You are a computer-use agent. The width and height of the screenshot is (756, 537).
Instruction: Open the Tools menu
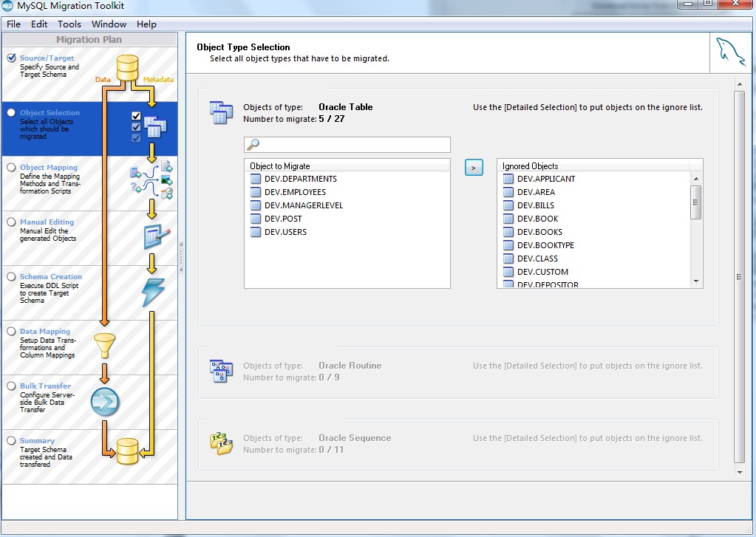tap(69, 24)
